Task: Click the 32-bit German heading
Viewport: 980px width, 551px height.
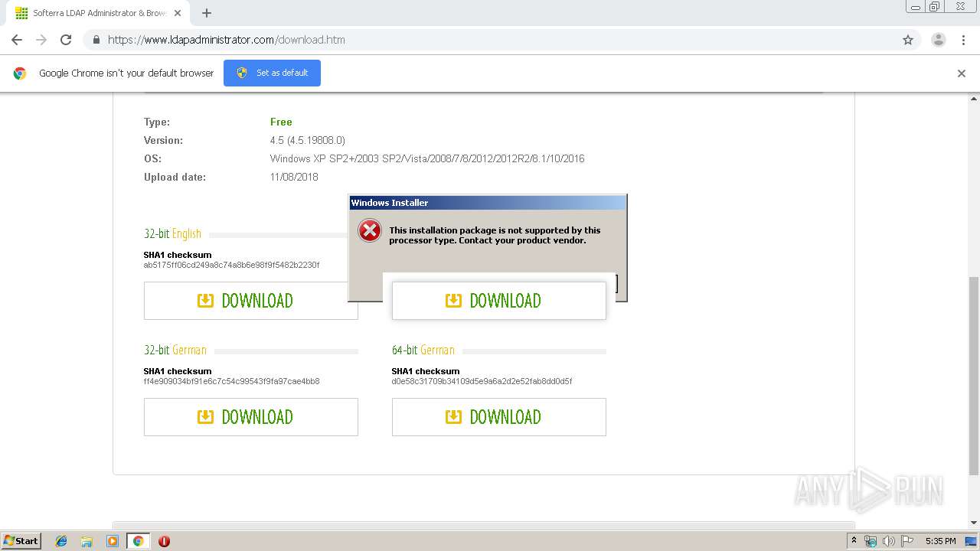Action: point(175,350)
